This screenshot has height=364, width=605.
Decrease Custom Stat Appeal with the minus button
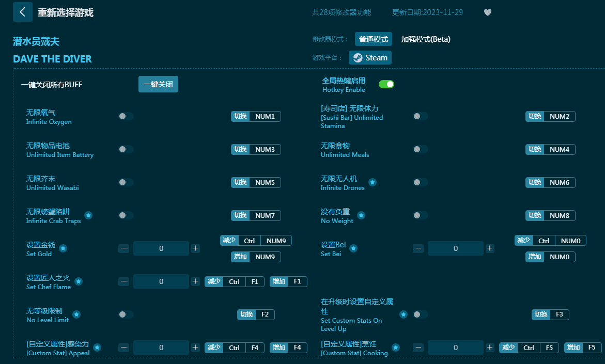(x=124, y=347)
